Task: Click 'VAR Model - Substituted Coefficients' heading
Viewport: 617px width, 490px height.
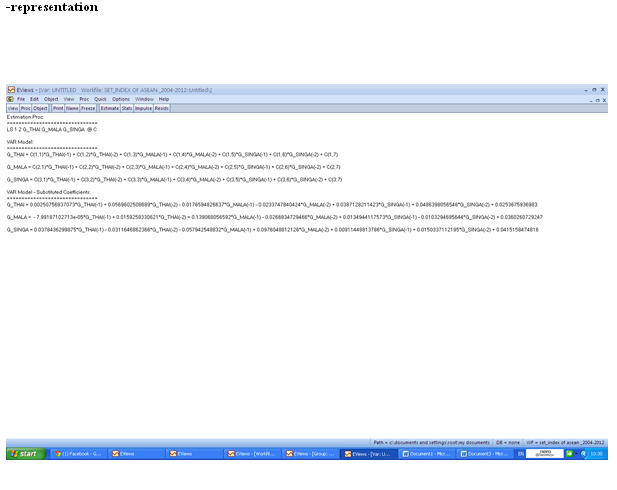Action: [49, 192]
